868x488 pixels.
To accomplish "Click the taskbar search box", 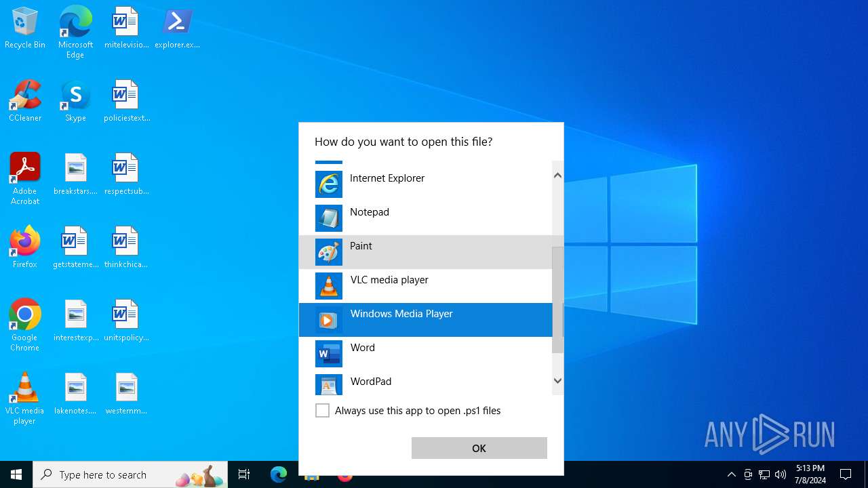I will (x=131, y=474).
